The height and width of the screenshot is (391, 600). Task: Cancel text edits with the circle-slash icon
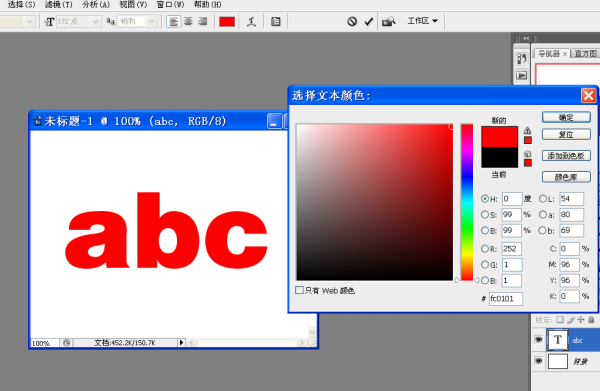[x=352, y=21]
